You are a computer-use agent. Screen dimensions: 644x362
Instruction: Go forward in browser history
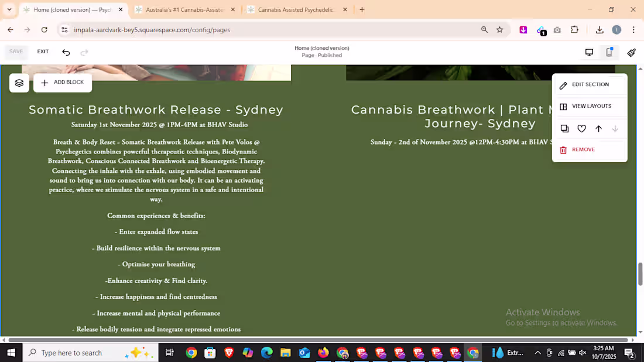pos(27,30)
